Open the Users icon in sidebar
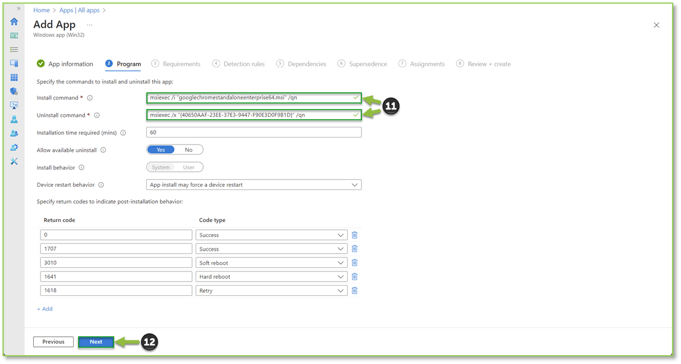The width and height of the screenshot is (681, 364). (14, 119)
